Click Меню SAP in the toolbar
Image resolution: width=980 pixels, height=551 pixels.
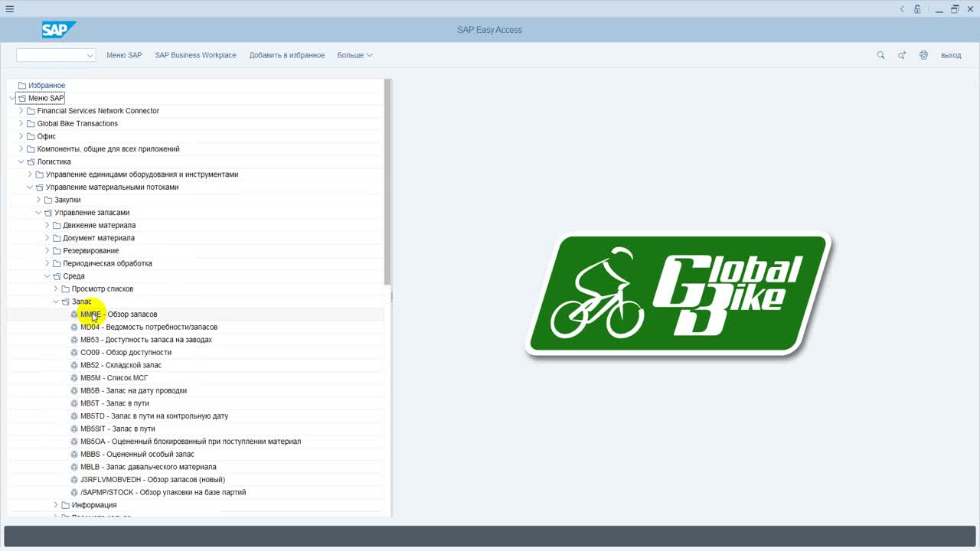(x=124, y=55)
